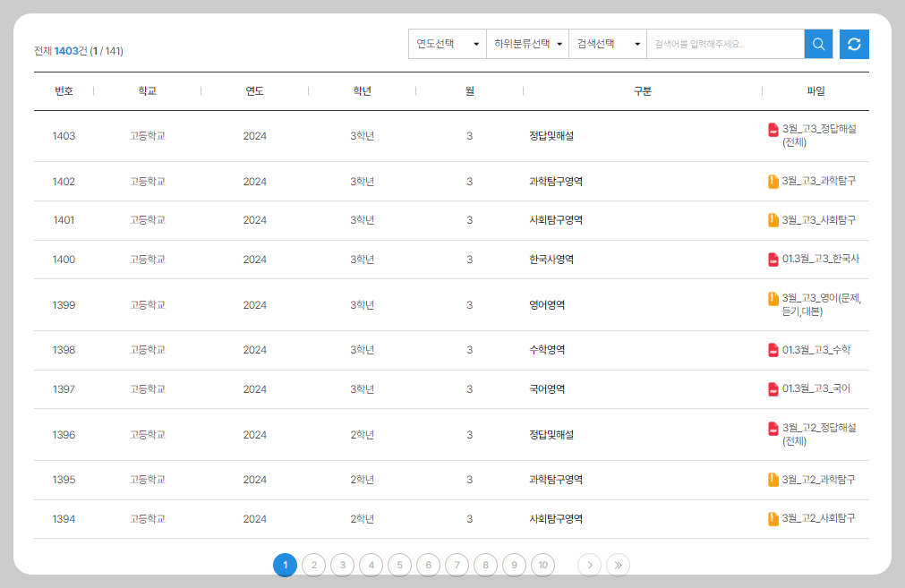This screenshot has width=905, height=588.
Task: Go to page 10
Action: point(543,565)
